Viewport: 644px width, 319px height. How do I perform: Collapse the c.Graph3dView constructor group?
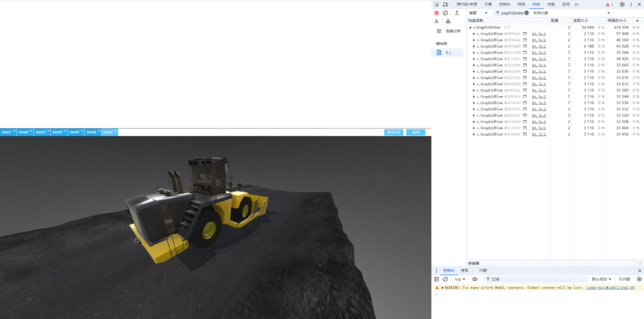click(470, 28)
